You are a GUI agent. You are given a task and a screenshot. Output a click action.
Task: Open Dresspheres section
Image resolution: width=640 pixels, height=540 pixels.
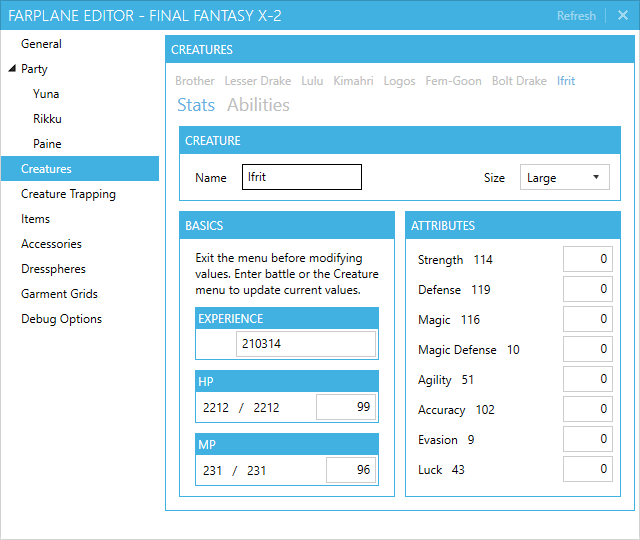pyautogui.click(x=53, y=269)
